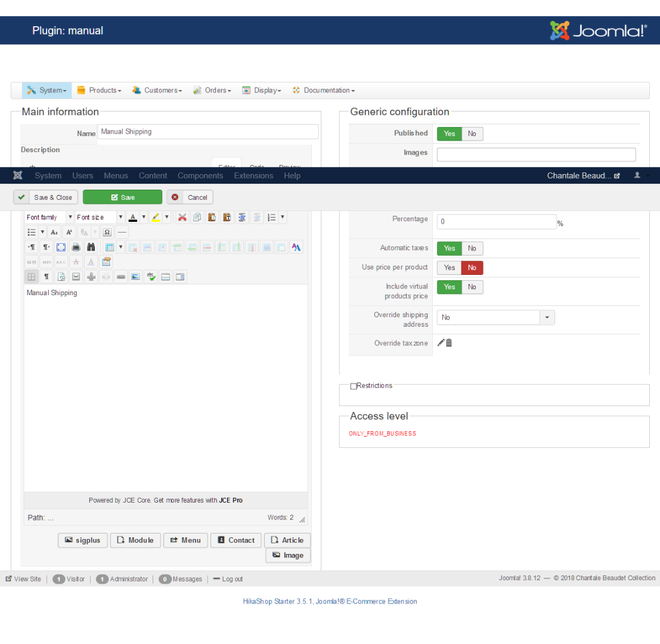Click the sigplus button below the editor
The width and height of the screenshot is (660, 644).
pyautogui.click(x=82, y=540)
